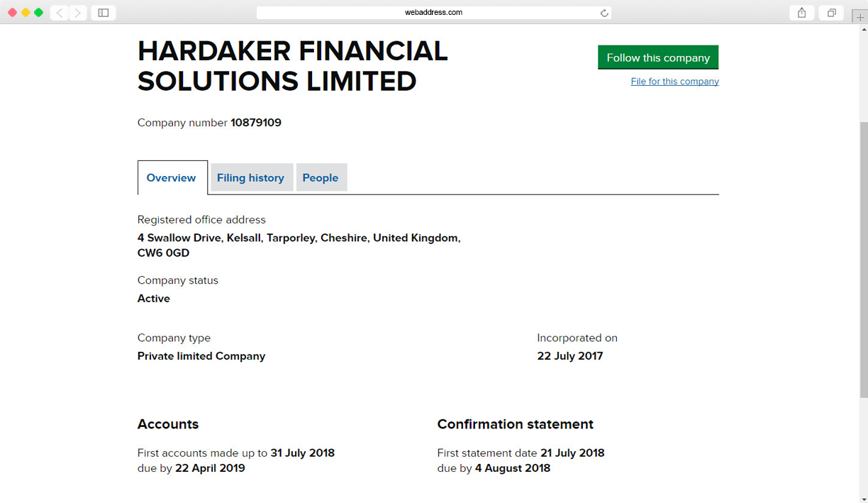
Task: Go forward with the browser arrow
Action: (x=78, y=13)
